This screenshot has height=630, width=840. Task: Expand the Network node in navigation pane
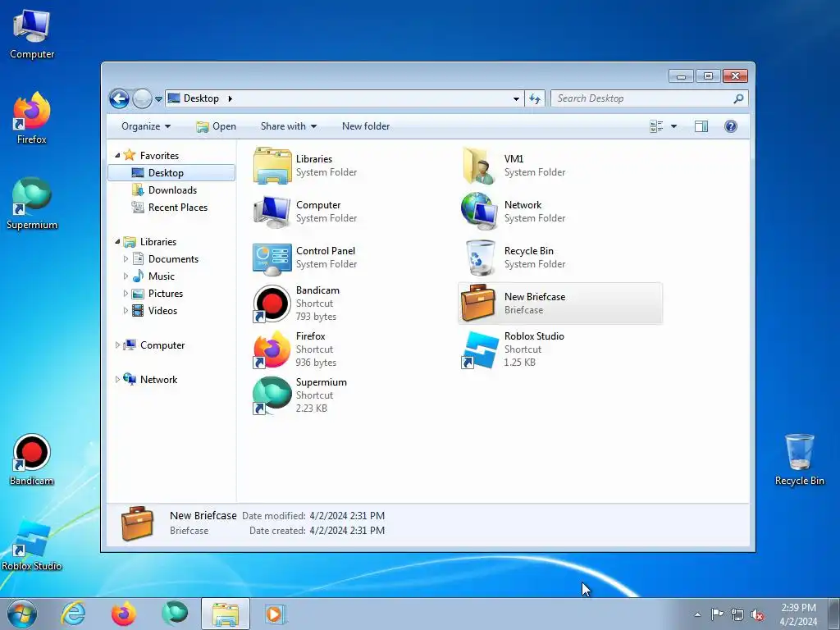(x=117, y=379)
